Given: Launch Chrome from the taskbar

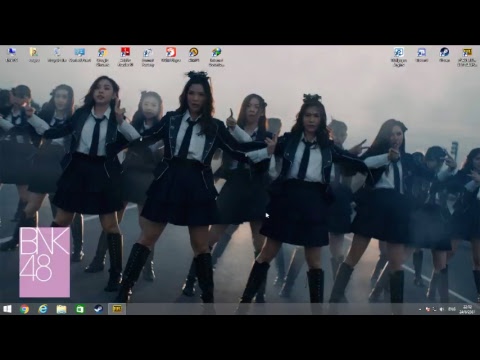Looking at the screenshot, I should click(x=24, y=309).
